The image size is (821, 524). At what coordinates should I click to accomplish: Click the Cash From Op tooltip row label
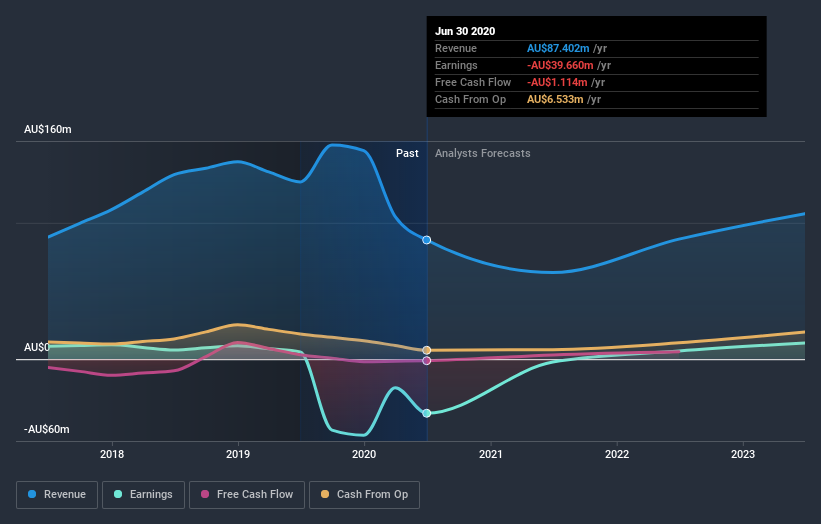471,99
